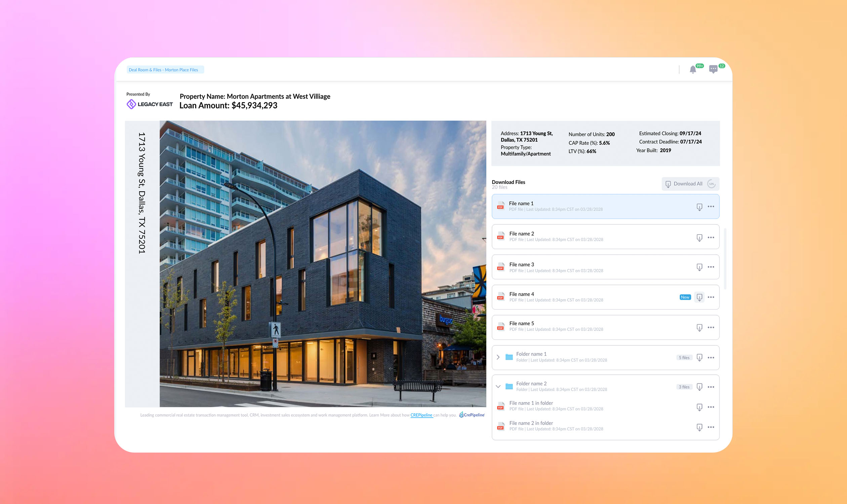Image resolution: width=847 pixels, height=504 pixels.
Task: Download File name 3 via its icon
Action: point(699,267)
